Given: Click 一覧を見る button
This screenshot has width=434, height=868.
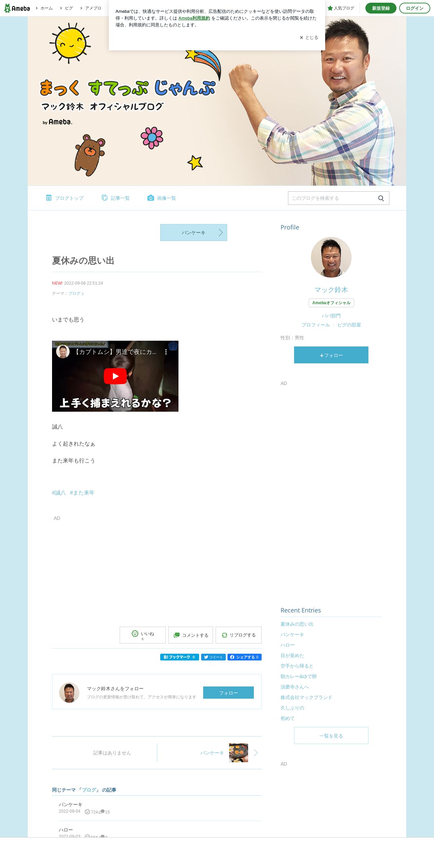Looking at the screenshot, I should (331, 736).
